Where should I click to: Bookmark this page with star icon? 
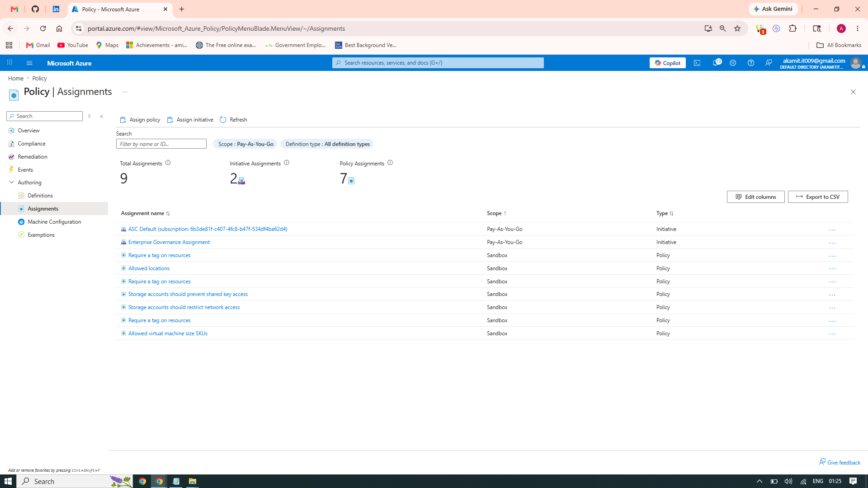click(737, 28)
